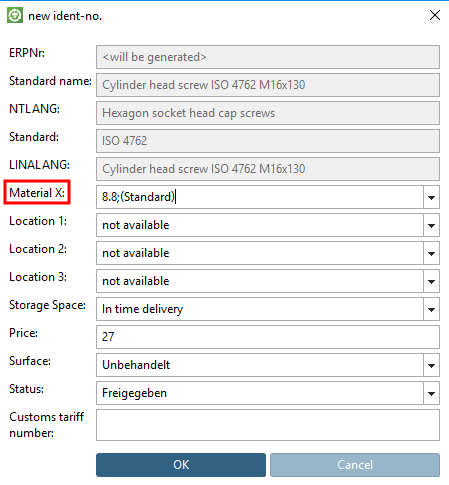
Task: Open the Storage Space dropdown arrow
Action: pos(431,309)
